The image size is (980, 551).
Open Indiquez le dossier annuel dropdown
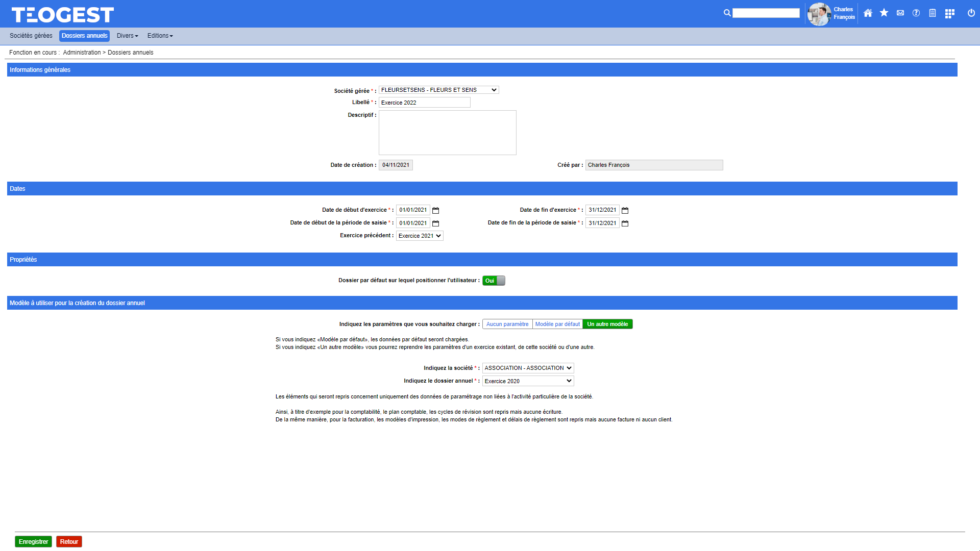click(x=528, y=381)
